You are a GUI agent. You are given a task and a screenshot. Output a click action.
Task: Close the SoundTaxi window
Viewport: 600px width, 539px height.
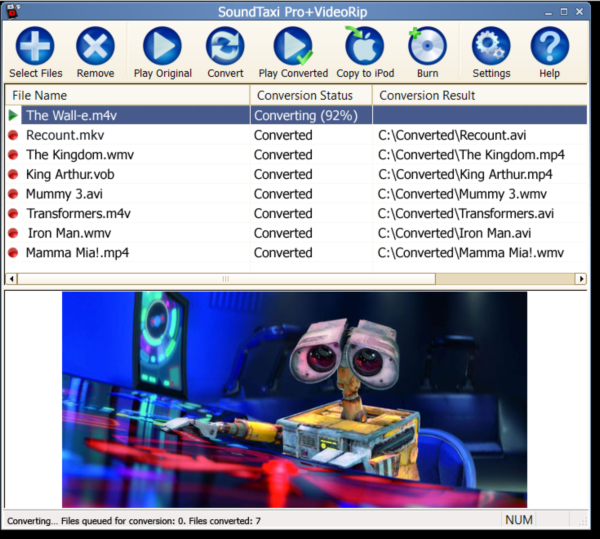(579, 12)
